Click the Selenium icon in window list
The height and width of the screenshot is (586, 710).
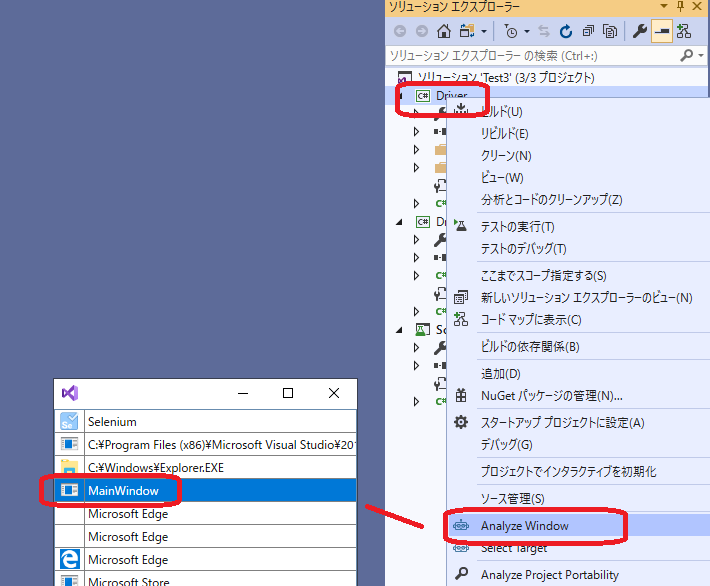coord(69,422)
